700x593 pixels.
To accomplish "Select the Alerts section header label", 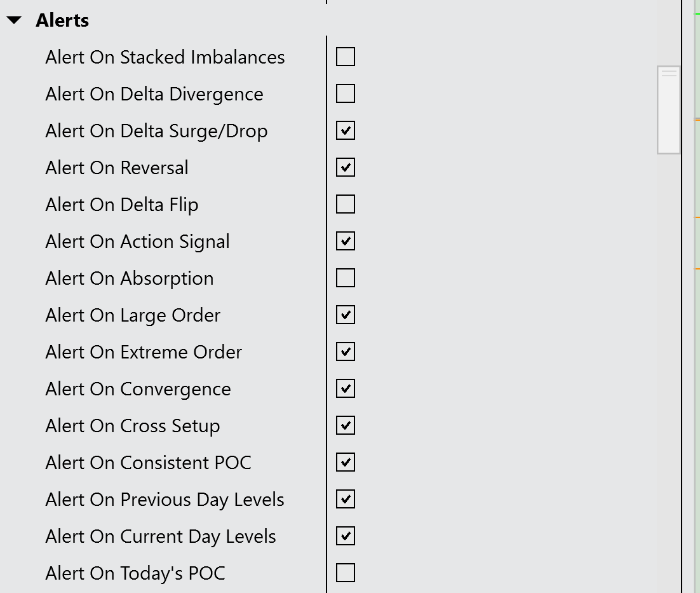I will [x=62, y=21].
